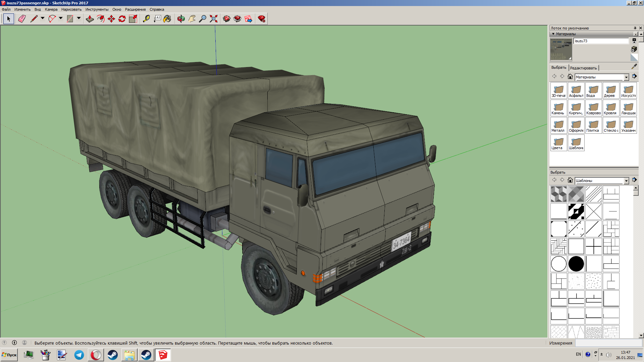Open the Камера menu
Image resolution: width=644 pixels, height=362 pixels.
pyautogui.click(x=51, y=9)
